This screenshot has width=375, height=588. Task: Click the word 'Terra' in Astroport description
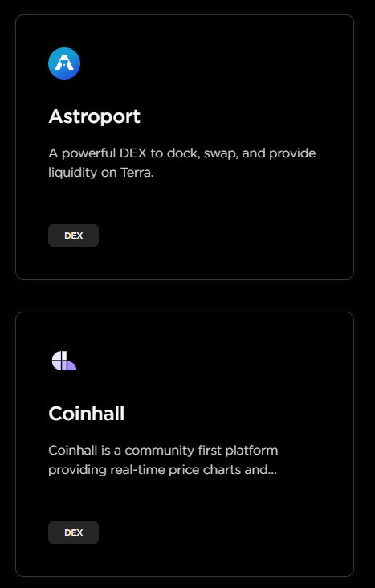(136, 173)
